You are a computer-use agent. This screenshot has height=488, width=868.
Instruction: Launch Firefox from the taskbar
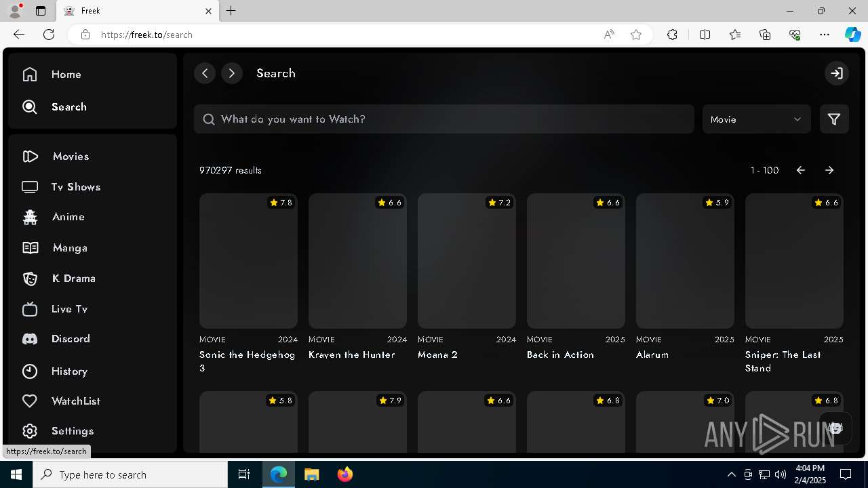(x=345, y=474)
